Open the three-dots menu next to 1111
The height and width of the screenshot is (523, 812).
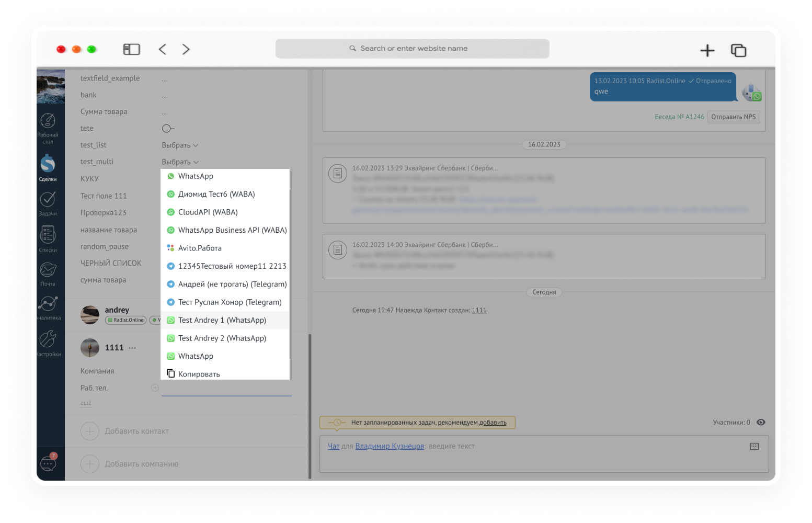[132, 348]
